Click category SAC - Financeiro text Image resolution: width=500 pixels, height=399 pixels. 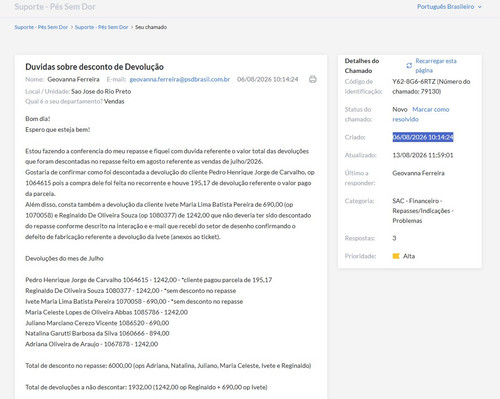pyautogui.click(x=416, y=201)
